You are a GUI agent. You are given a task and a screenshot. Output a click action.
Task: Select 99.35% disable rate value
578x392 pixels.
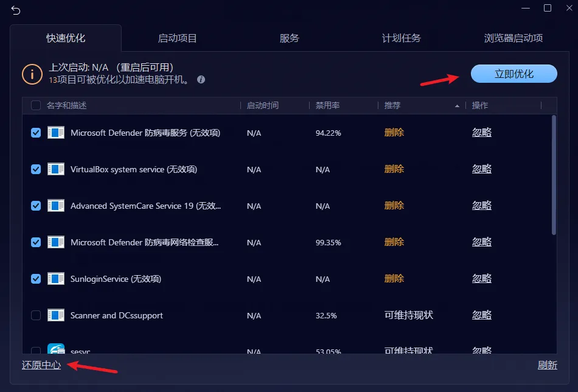pyautogui.click(x=328, y=243)
